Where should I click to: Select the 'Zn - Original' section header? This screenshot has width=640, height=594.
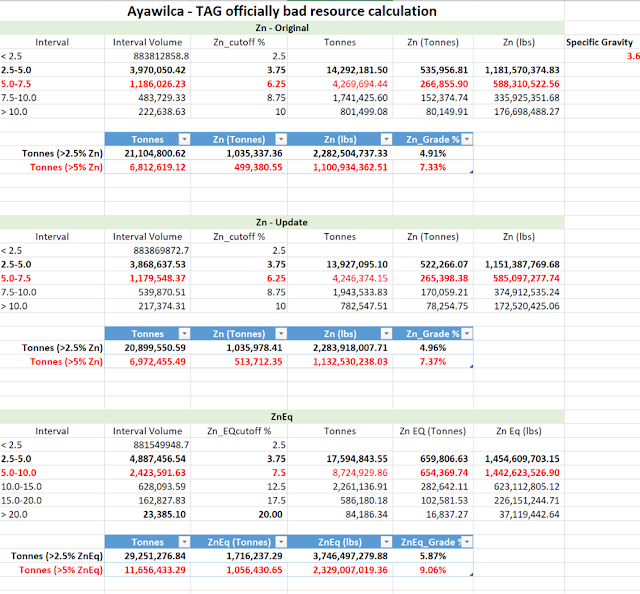(282, 28)
